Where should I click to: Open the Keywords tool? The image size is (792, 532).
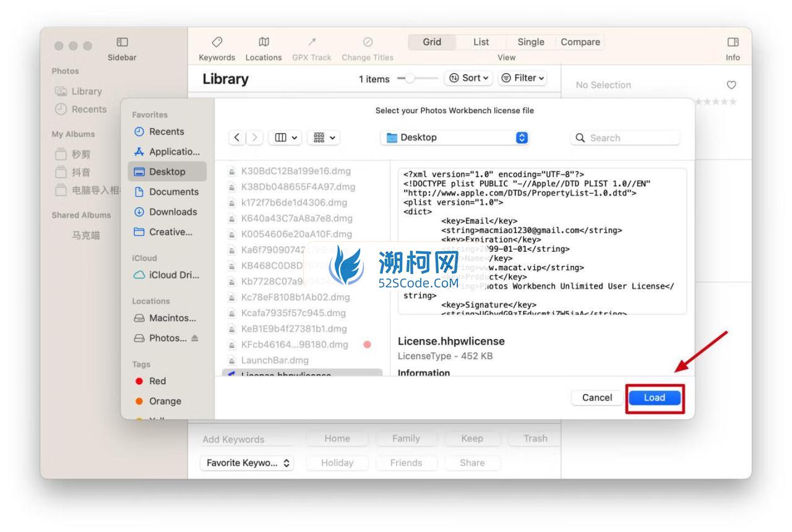pos(217,49)
